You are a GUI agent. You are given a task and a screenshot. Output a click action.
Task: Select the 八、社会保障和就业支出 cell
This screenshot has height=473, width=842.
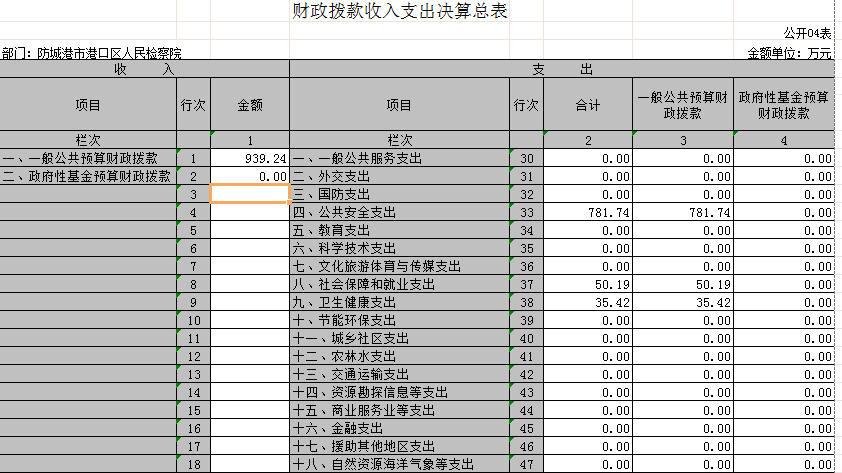click(400, 284)
